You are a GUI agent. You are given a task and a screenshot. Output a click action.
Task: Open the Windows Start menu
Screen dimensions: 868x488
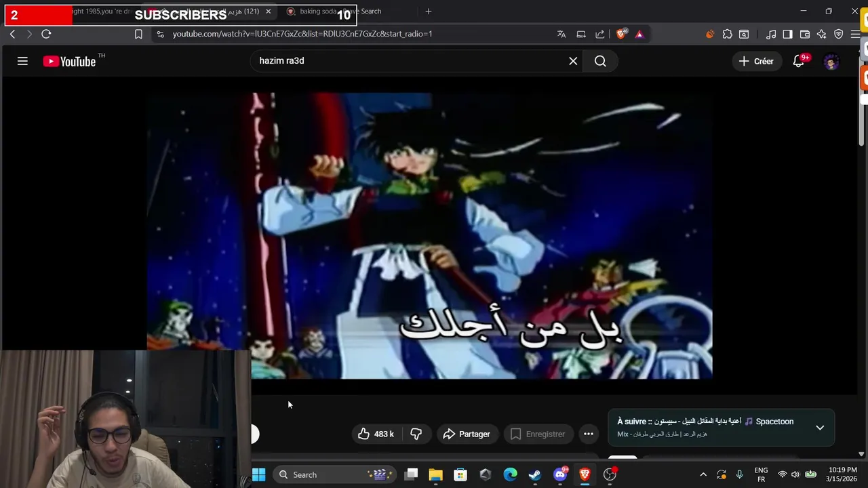259,474
